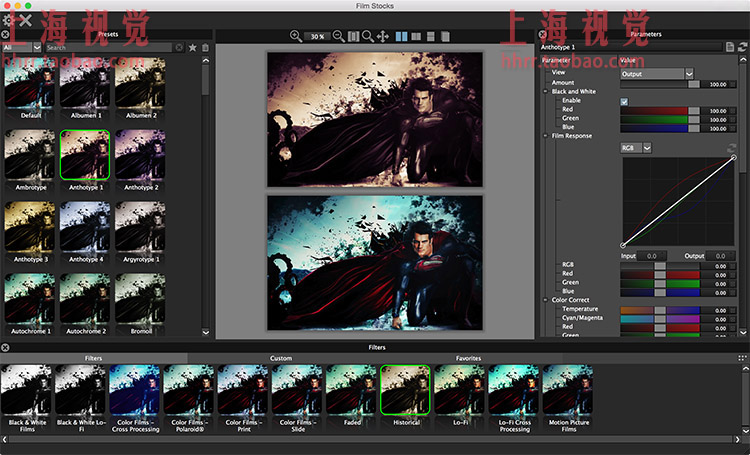Click the preset Search field
750x455 pixels.
click(109, 47)
